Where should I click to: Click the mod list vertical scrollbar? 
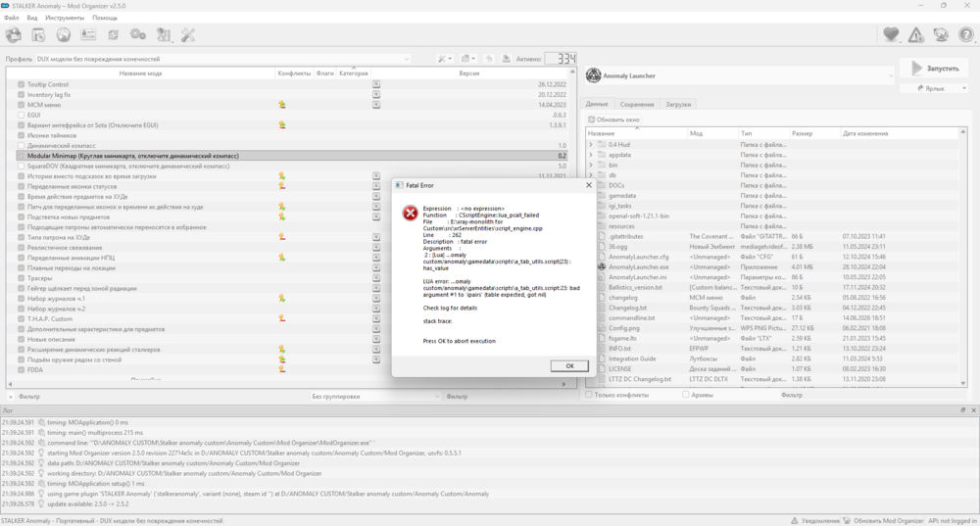point(572,225)
